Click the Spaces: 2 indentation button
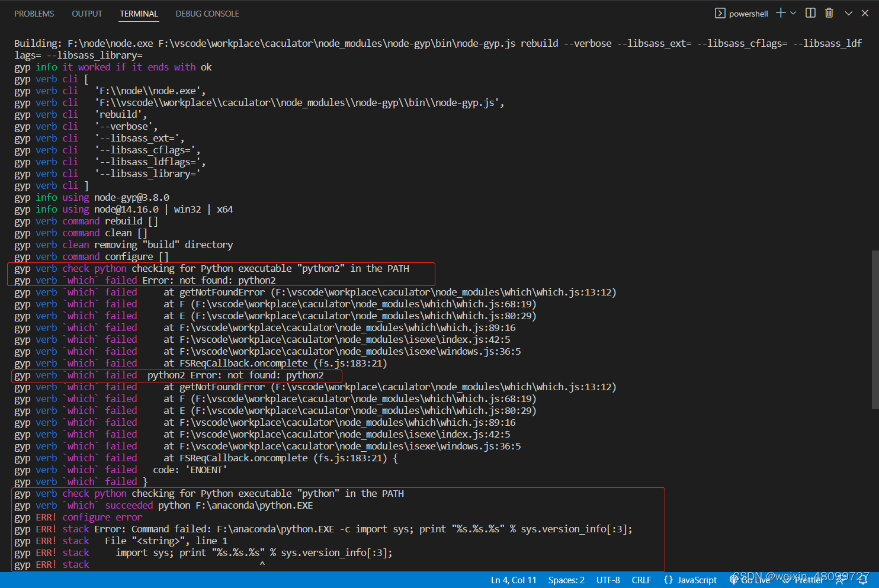Screen dimensions: 879x588 (566, 580)
